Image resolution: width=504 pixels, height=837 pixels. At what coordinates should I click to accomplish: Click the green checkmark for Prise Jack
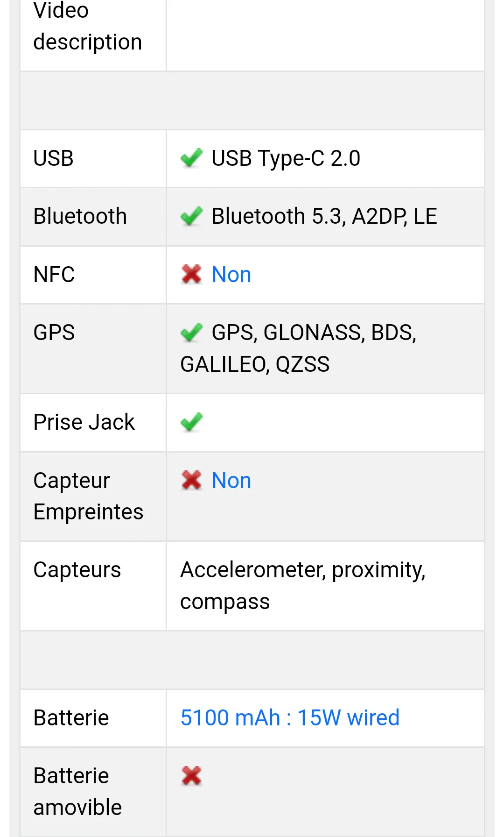click(191, 422)
